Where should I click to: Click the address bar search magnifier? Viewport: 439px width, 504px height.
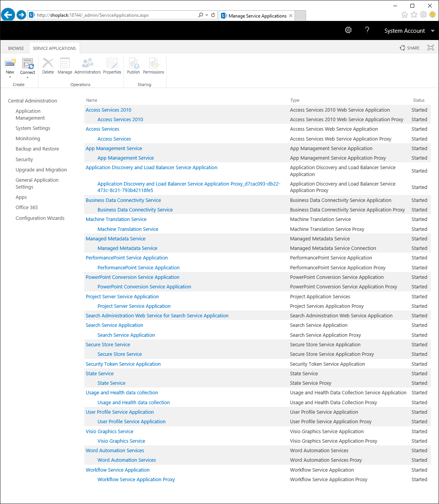pos(201,15)
